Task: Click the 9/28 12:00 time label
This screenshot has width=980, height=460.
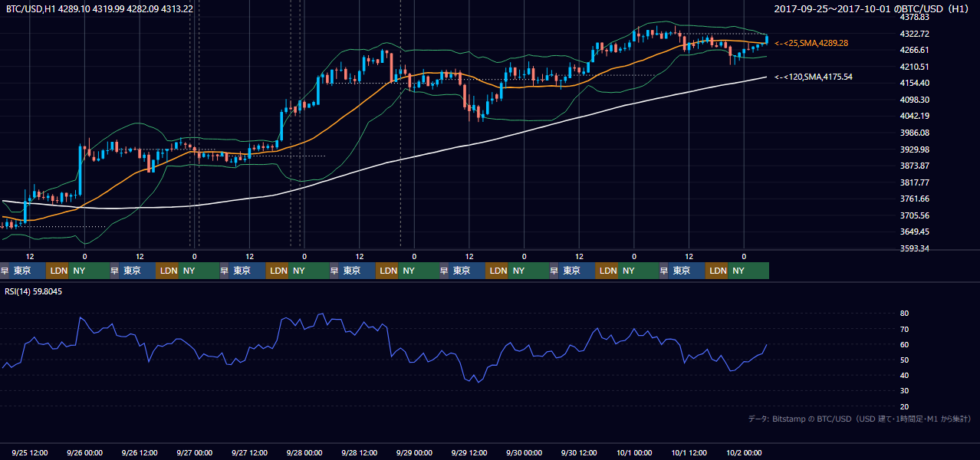Action: point(360,452)
